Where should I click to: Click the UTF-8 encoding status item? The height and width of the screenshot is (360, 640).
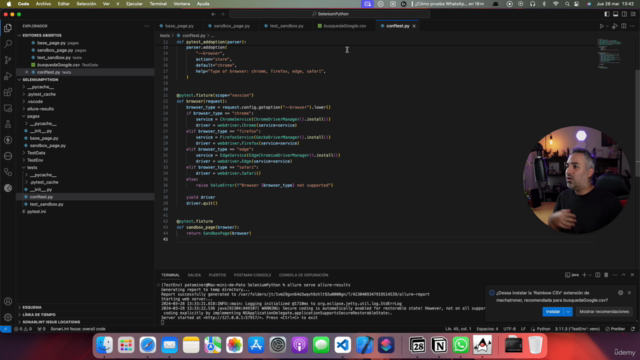click(509, 329)
